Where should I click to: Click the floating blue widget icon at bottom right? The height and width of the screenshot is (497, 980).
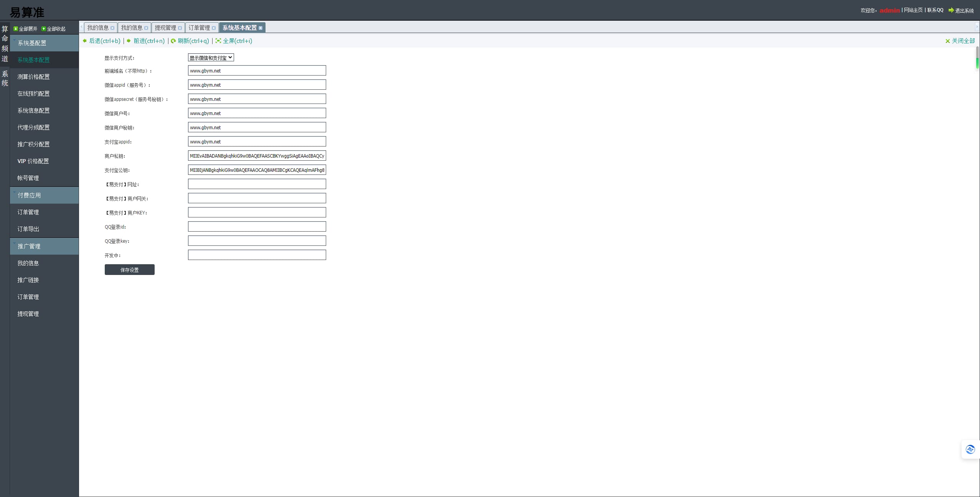coord(970,449)
